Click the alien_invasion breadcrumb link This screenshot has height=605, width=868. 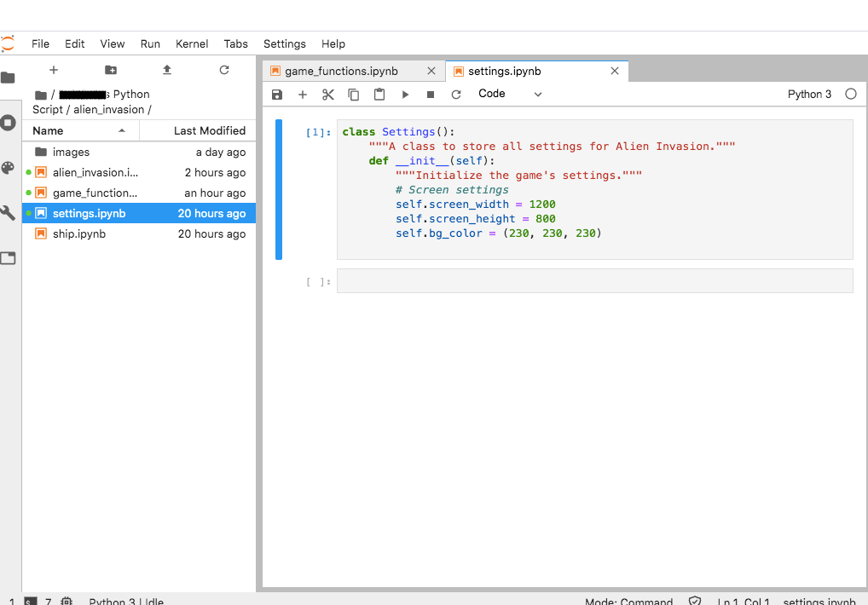point(108,110)
